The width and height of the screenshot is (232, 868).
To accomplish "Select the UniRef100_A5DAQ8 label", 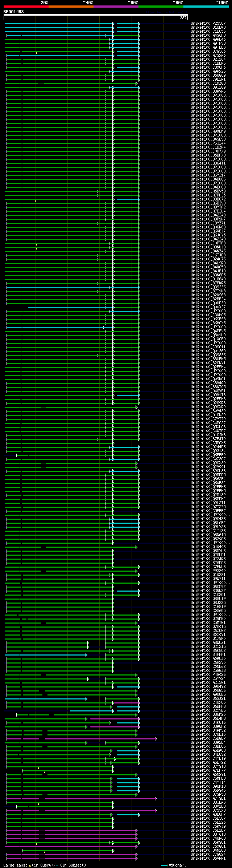I will pos(208,751).
